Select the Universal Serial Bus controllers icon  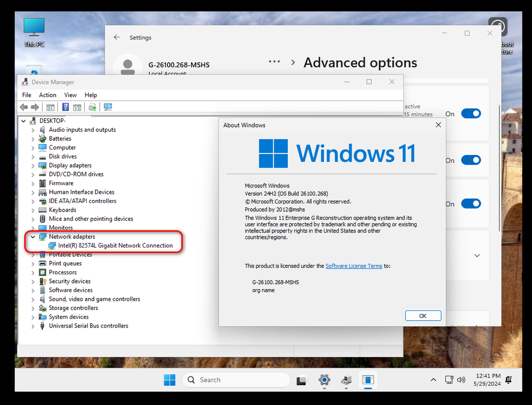pos(43,326)
